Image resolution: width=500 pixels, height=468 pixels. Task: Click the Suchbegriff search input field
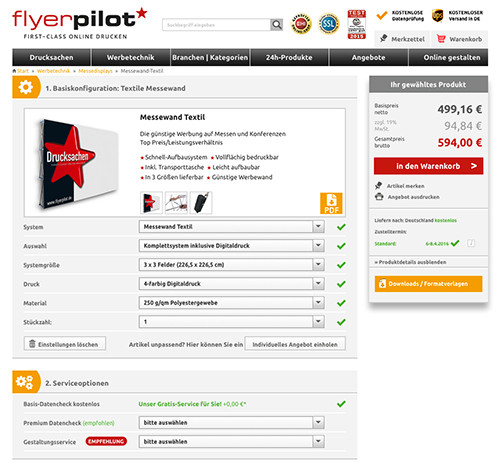[x=216, y=25]
